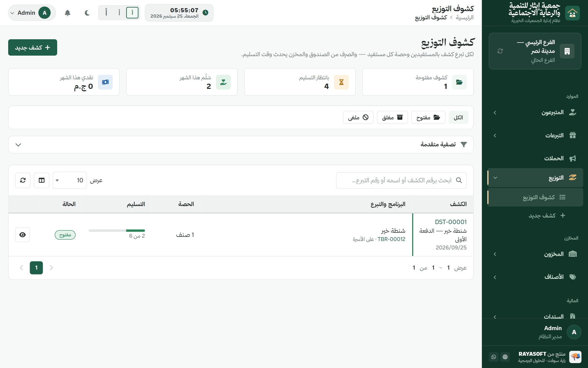The width and height of the screenshot is (588, 368).
Task: Select the الكل filter tab
Action: click(x=458, y=117)
